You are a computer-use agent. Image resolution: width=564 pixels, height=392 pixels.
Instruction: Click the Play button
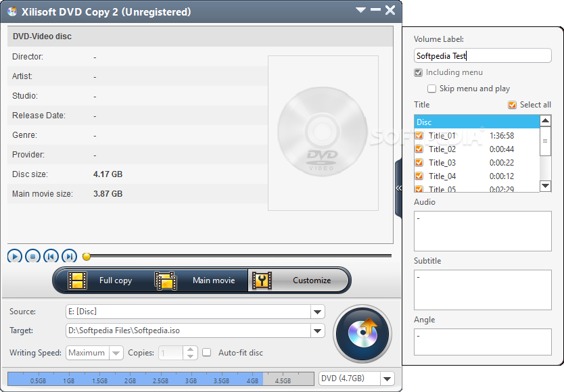15,256
